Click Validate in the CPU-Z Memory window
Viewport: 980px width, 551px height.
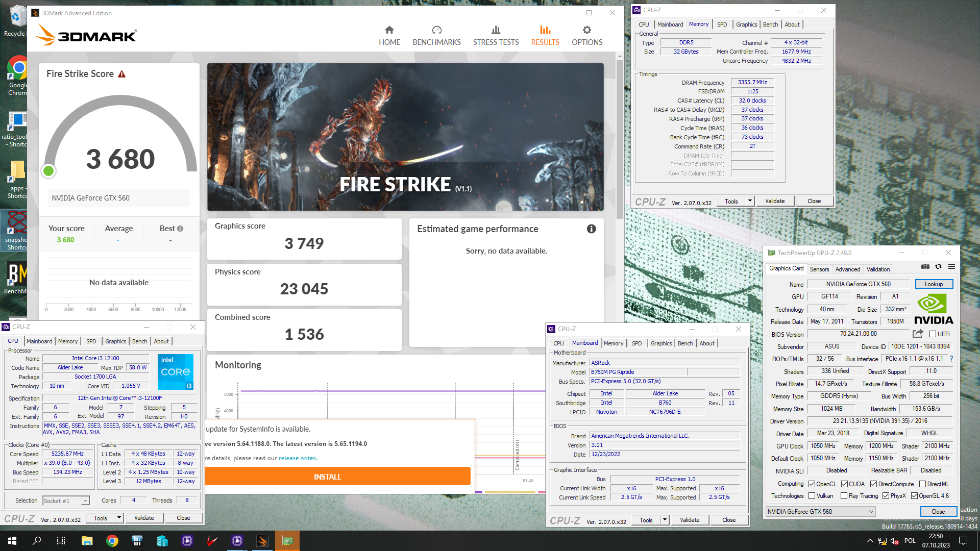click(x=774, y=201)
